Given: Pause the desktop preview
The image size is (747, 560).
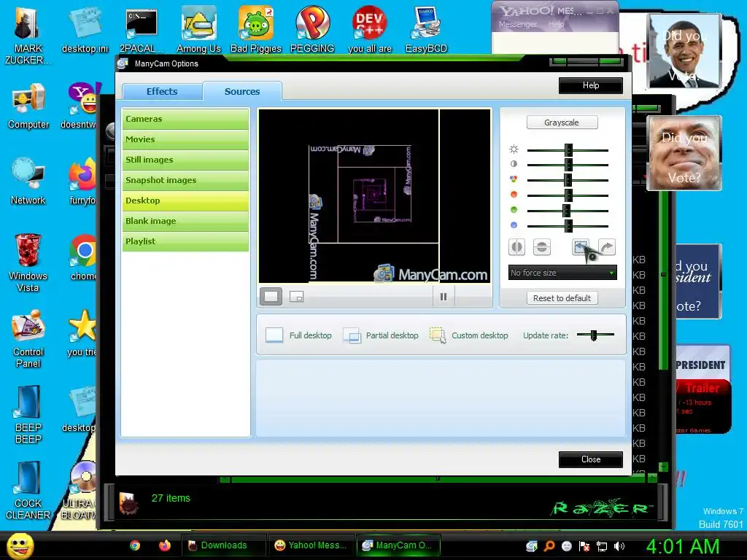Looking at the screenshot, I should click(x=444, y=297).
